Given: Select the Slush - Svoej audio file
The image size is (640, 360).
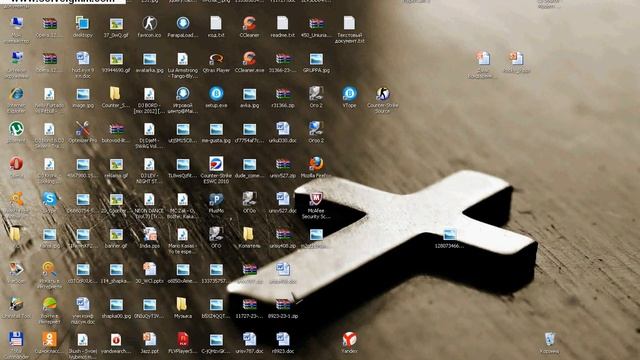Looking at the screenshot, I should tap(83, 340).
